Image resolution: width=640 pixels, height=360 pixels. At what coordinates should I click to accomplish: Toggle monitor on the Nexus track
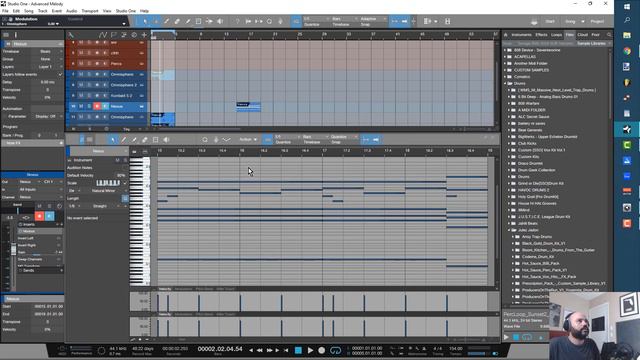105,106
